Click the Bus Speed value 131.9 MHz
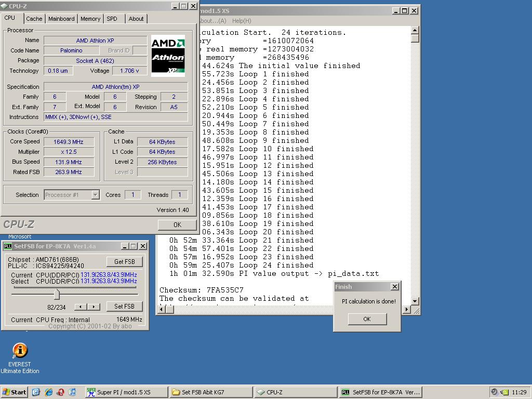Image resolution: width=532 pixels, height=399 pixels. (69, 162)
